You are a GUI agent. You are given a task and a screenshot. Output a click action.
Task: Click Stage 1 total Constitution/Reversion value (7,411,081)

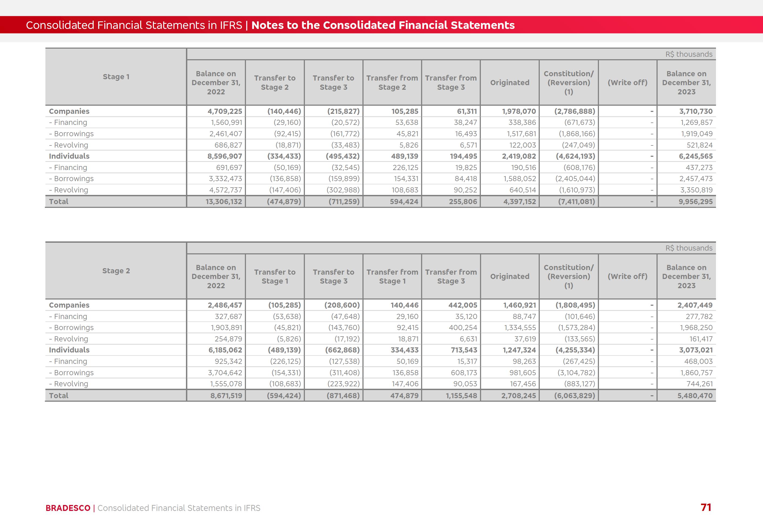pos(576,201)
